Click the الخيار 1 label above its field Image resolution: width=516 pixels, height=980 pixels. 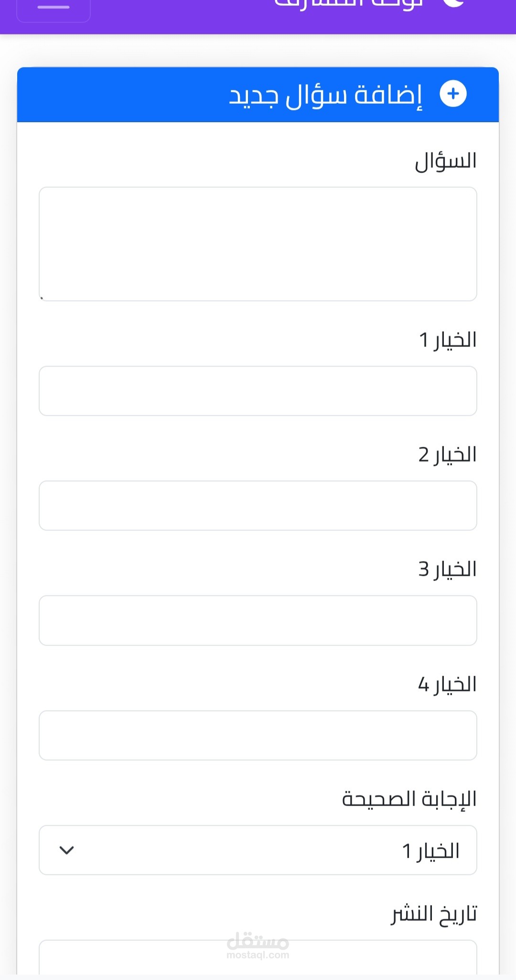coord(448,340)
